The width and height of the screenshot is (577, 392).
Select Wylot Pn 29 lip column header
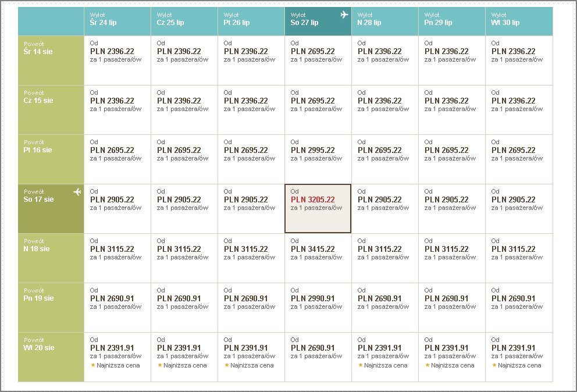452,22
